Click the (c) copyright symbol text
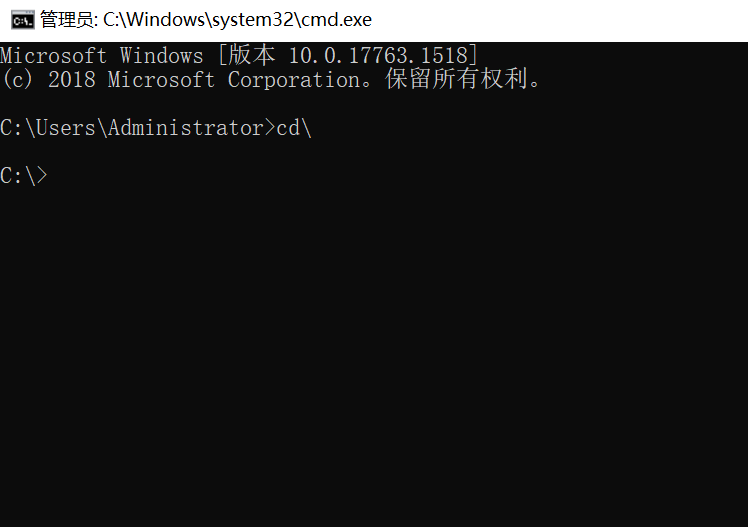The image size is (748, 527). (18, 79)
